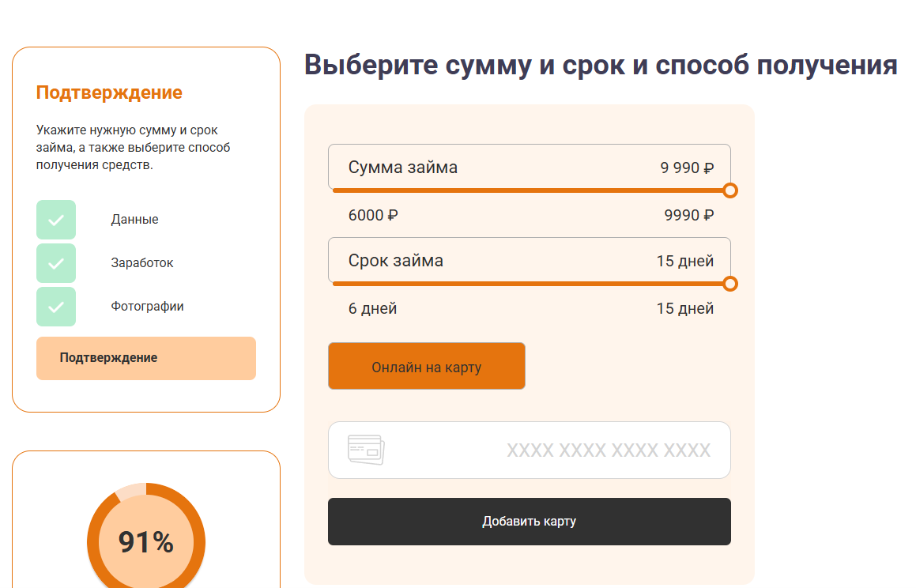Click the card number input field
This screenshot has height=588, width=916.
point(530,450)
